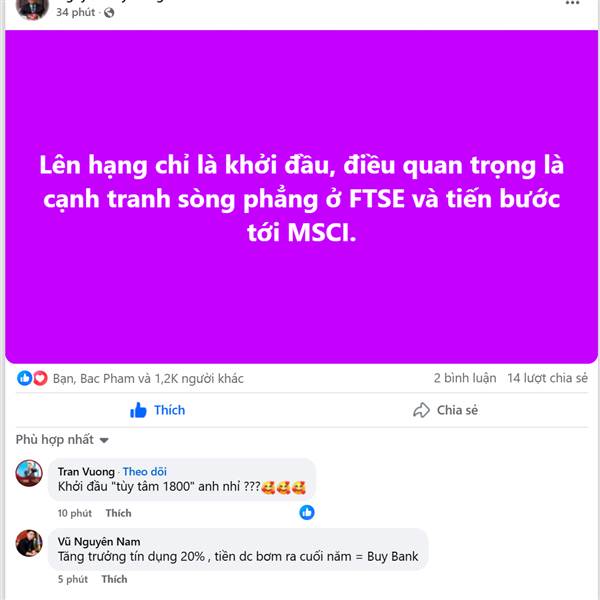Like Tran Vuong's comment via Thích
This screenshot has height=600, width=600.
pyautogui.click(x=119, y=513)
